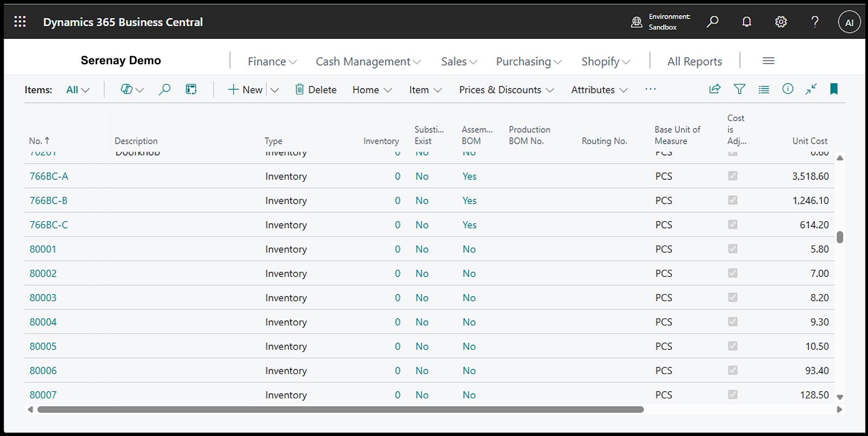Open the help question mark
The height and width of the screenshot is (436, 868).
[815, 22]
